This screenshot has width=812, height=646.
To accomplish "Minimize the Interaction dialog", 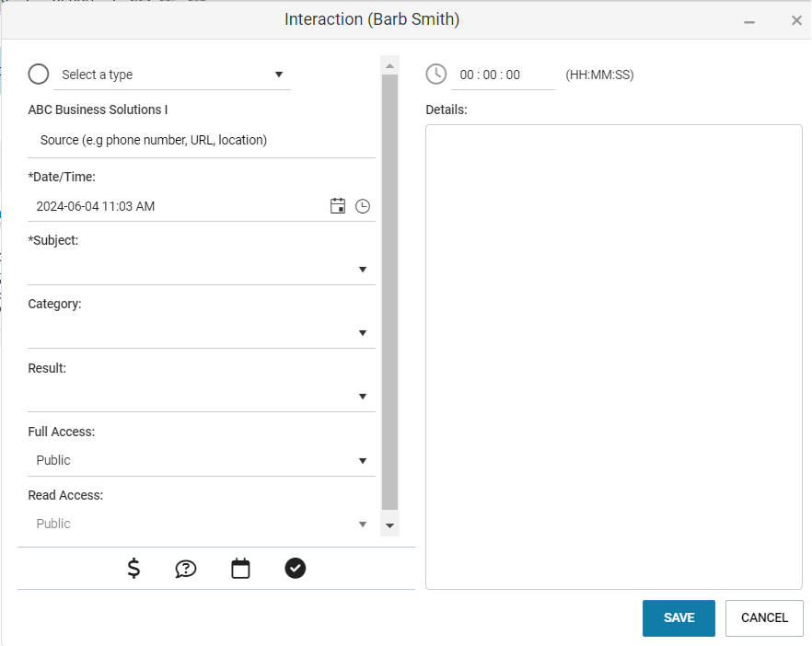I will [x=748, y=21].
